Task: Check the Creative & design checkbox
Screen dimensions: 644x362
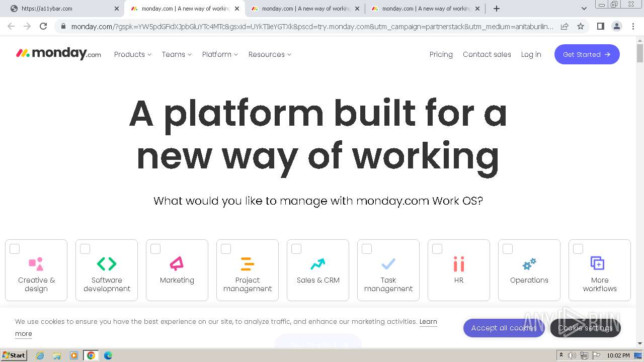Action: coord(15,249)
